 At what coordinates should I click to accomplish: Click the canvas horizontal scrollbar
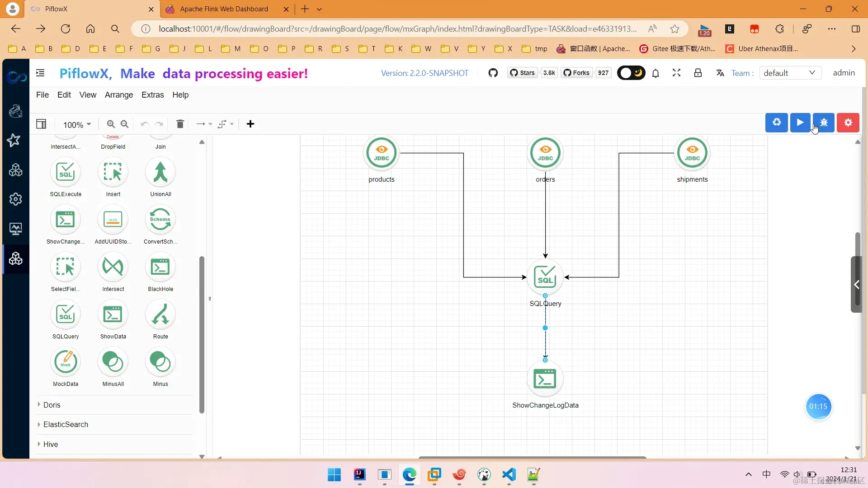click(532, 457)
